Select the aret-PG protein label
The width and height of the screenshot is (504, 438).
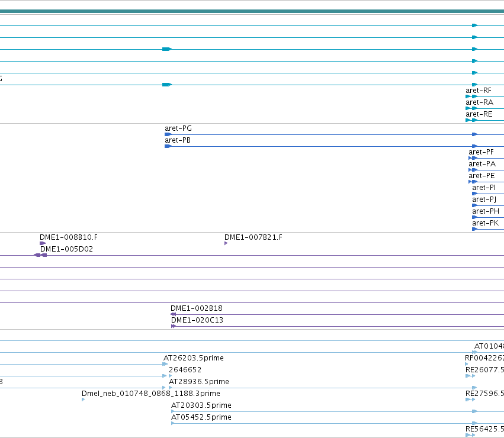tap(178, 128)
